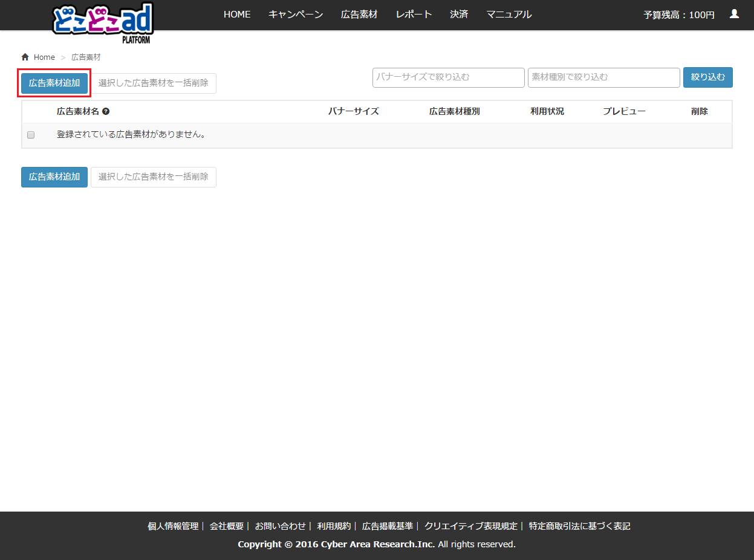Open the 素材種別で絞り込む filter field
The width and height of the screenshot is (754, 560).
[x=603, y=77]
